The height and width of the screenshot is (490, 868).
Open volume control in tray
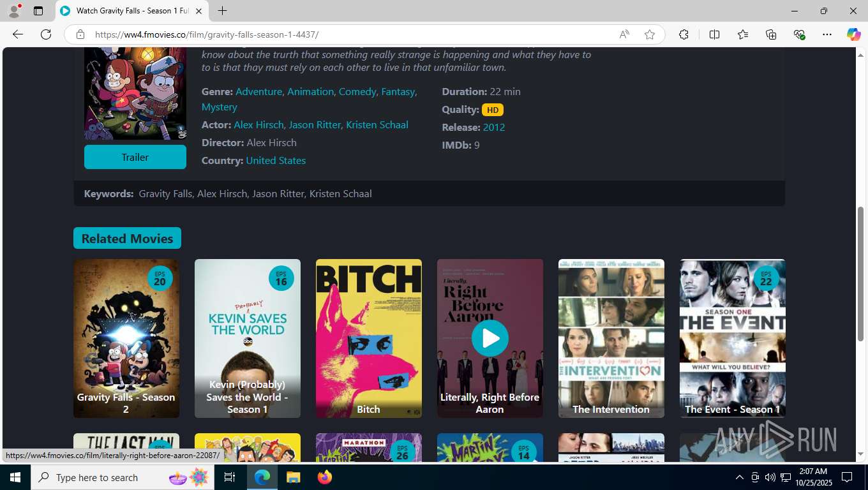770,477
